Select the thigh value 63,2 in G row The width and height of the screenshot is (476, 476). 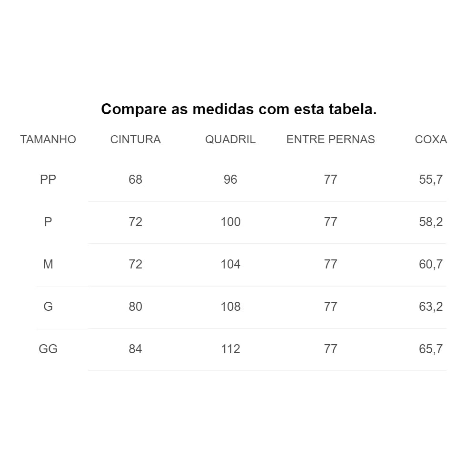click(x=431, y=307)
